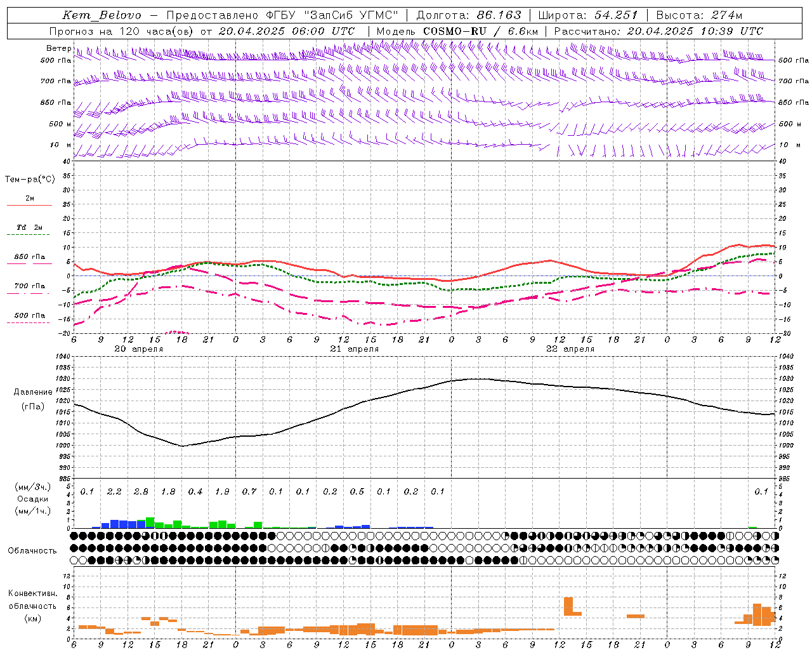This screenshot has height=650, width=812.
Task: Select the "(мм/3ч.)" precipitation unit label
Action: [33, 487]
